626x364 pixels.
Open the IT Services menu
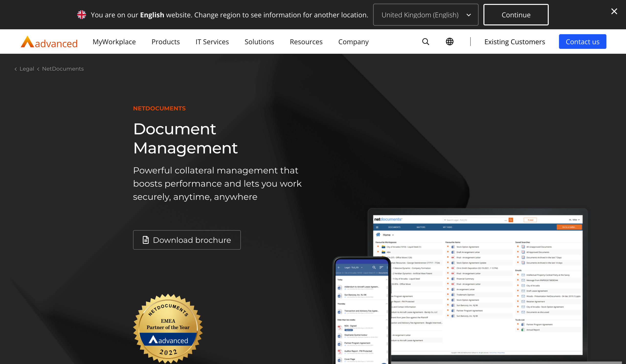click(212, 42)
